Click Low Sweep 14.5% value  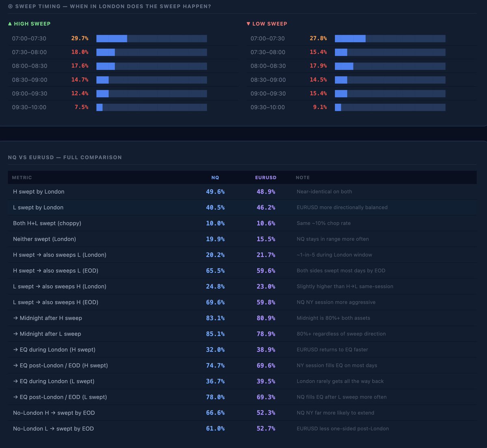[x=318, y=79]
